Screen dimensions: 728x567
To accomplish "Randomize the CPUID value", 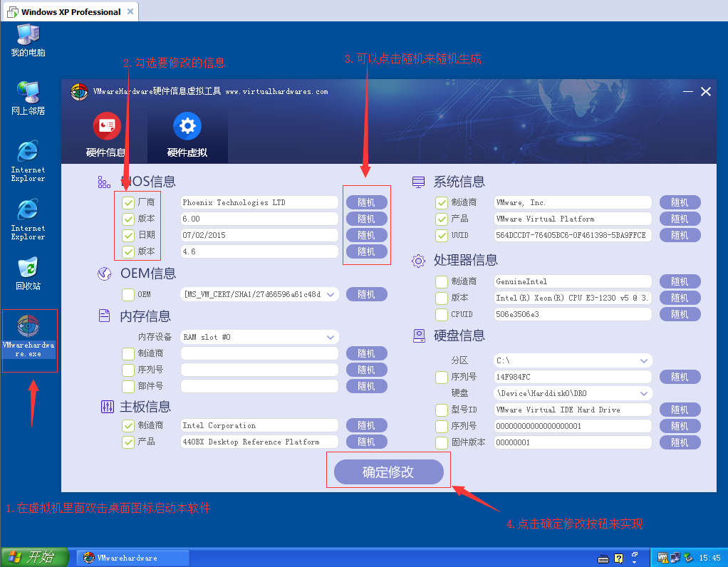I will (680, 314).
